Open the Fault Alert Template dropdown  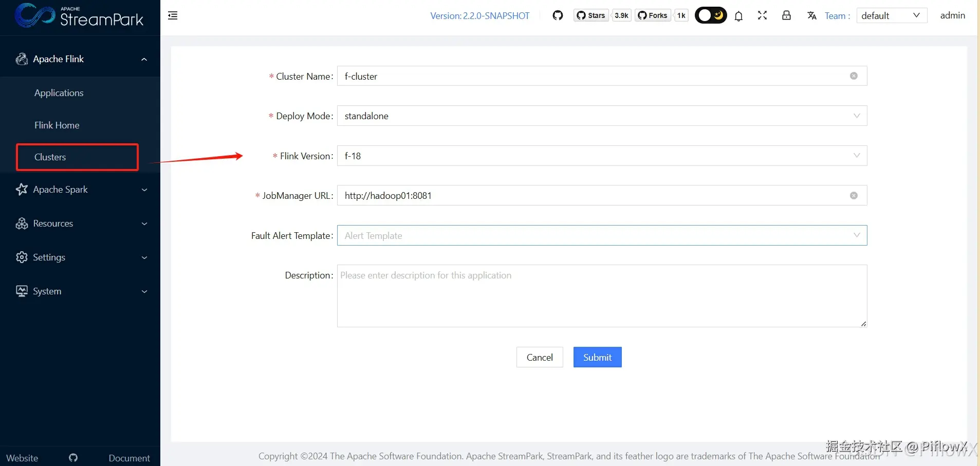point(602,235)
